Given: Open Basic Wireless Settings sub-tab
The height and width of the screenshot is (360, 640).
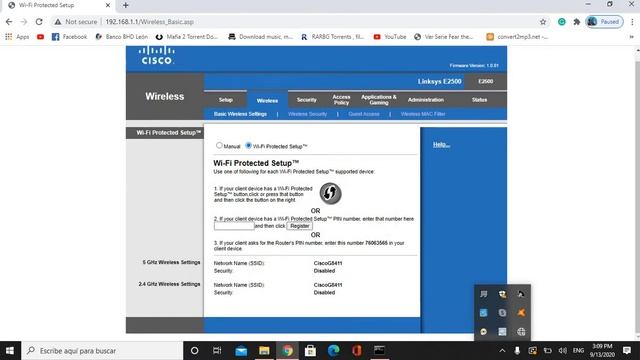Looking at the screenshot, I should point(240,114).
